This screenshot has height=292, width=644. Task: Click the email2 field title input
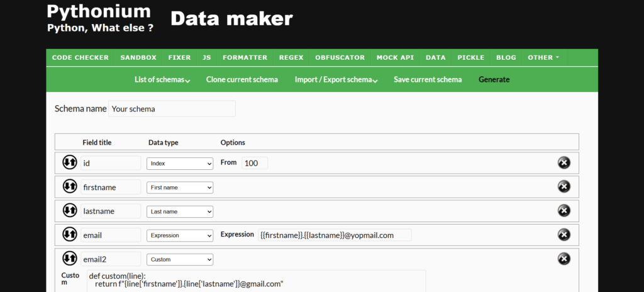(111, 259)
